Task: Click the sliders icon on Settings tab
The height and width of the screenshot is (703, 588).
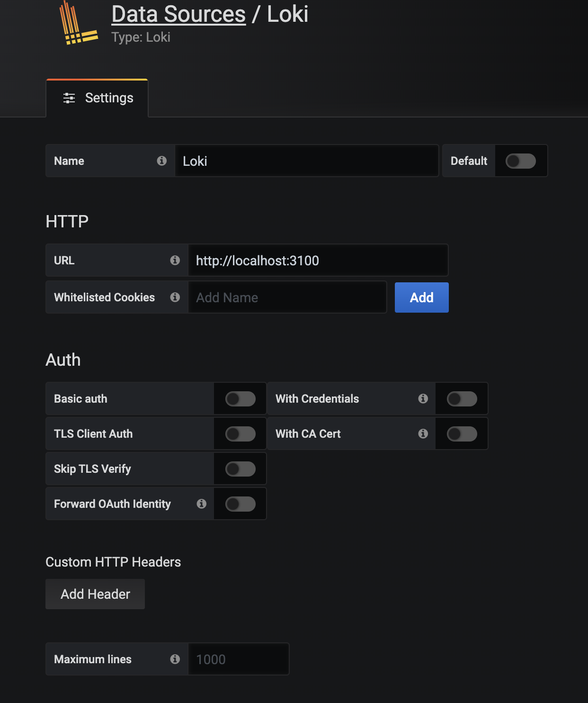Action: [69, 98]
